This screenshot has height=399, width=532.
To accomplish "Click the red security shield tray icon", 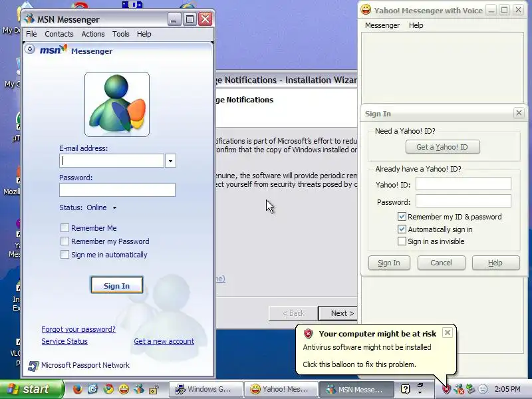I will (446, 389).
